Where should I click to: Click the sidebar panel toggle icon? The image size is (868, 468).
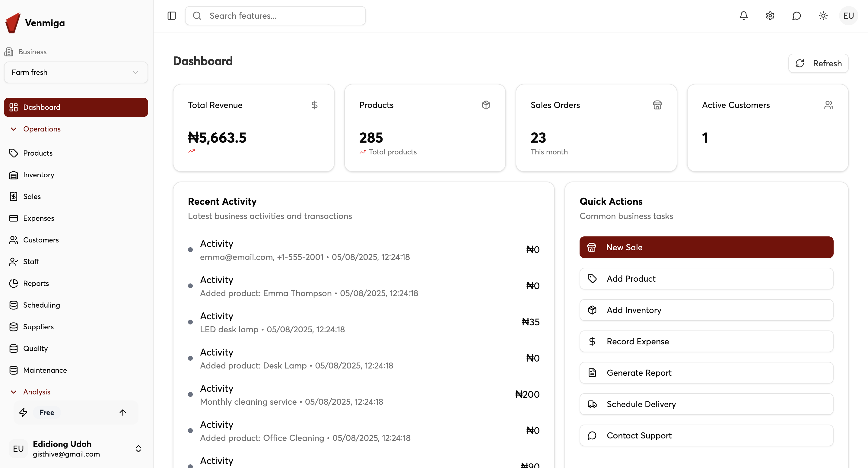tap(171, 16)
